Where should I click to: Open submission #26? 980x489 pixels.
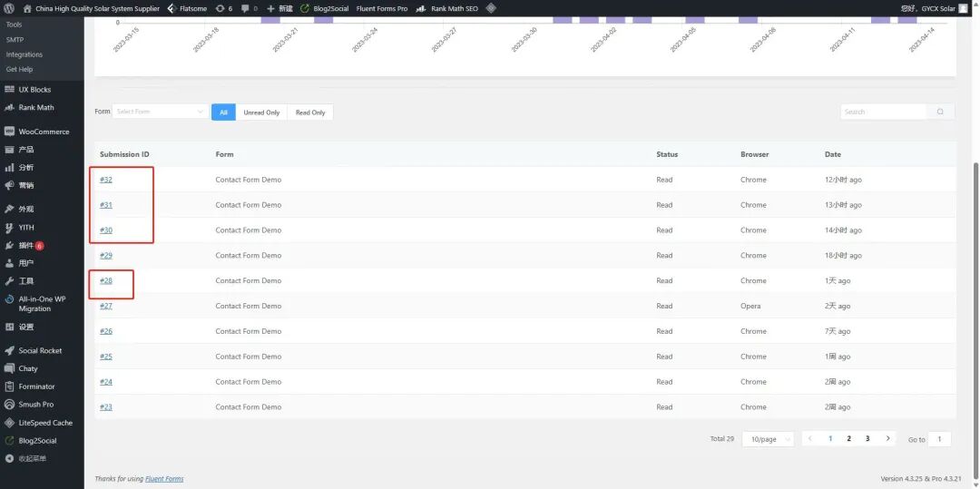[x=106, y=331]
